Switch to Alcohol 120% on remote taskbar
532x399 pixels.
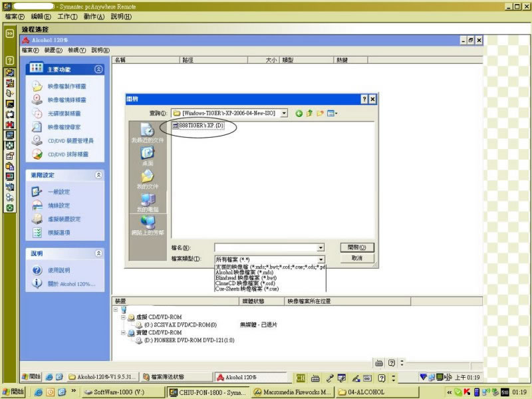250,377
